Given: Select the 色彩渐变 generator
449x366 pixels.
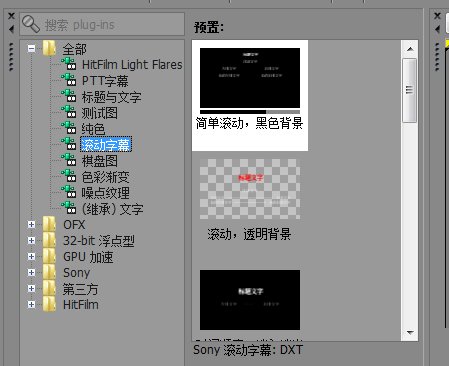Looking at the screenshot, I should pos(105,177).
